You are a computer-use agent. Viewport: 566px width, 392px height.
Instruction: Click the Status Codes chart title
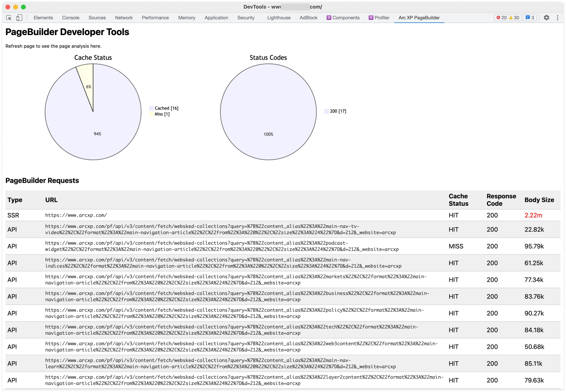pyautogui.click(x=268, y=58)
